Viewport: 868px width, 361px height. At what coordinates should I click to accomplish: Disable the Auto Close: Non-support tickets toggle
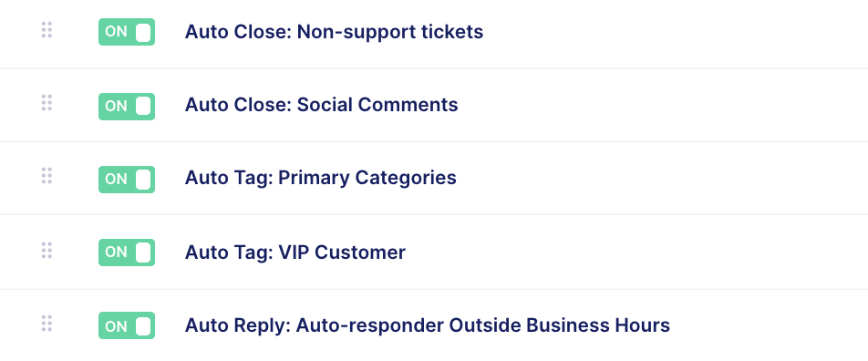127,32
